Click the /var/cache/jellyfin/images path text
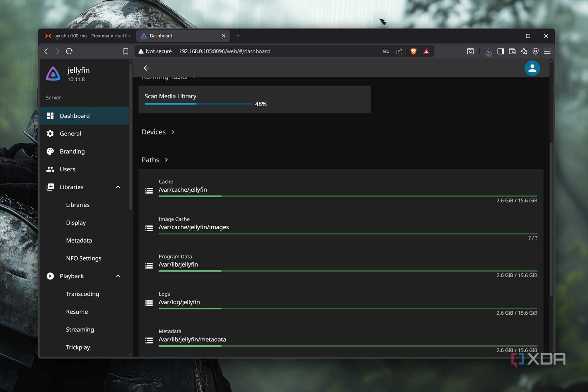The width and height of the screenshot is (588, 392). [x=194, y=227]
